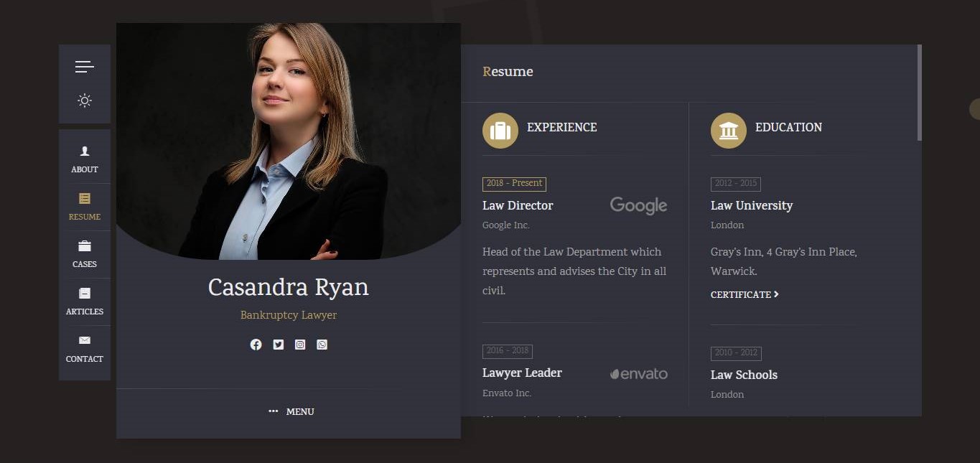The height and width of the screenshot is (463, 980).
Task: Click the Education building circle icon
Action: point(729,131)
